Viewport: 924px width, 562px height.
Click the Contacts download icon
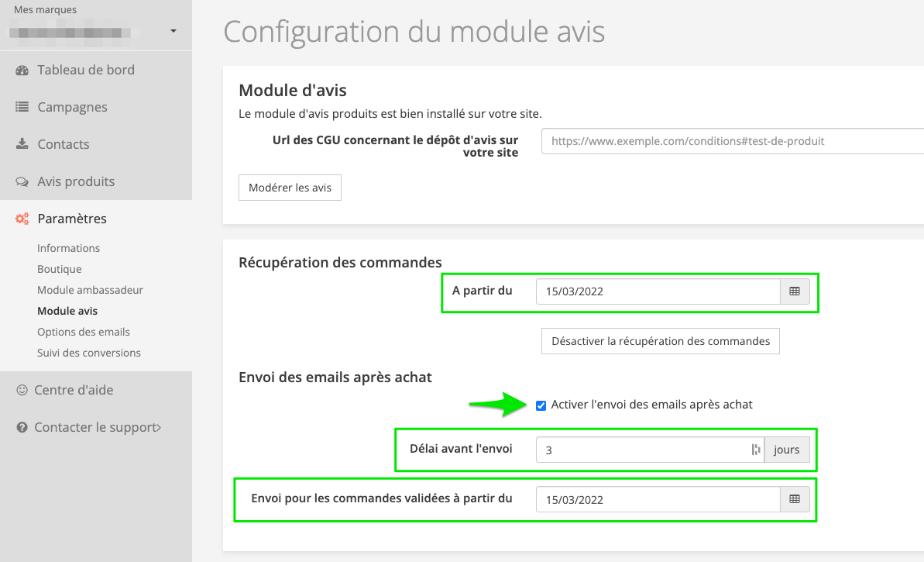22,144
